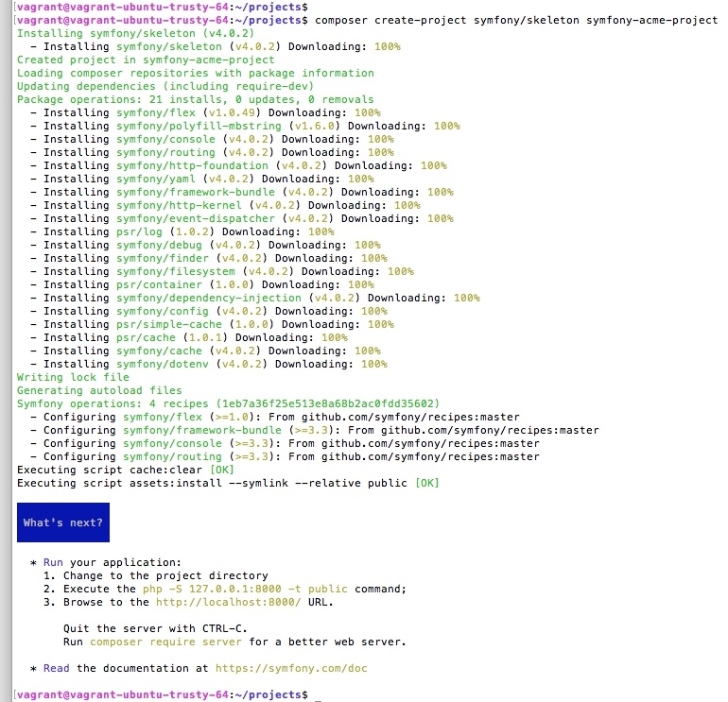
Task: Click the word 'Run' in Run your application
Action: pos(53,562)
